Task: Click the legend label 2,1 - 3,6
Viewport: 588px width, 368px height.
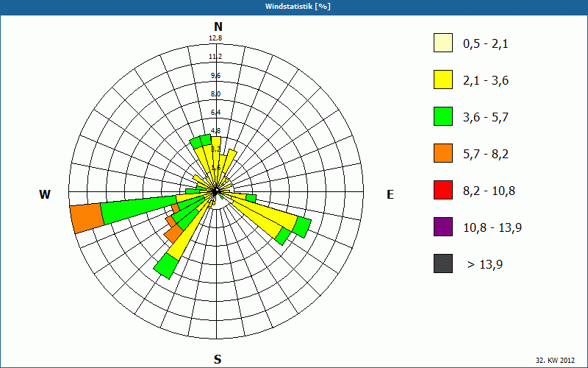Action: [x=486, y=81]
